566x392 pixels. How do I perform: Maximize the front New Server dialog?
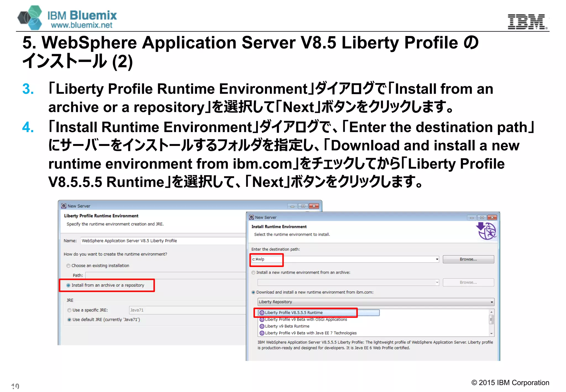(x=482, y=218)
